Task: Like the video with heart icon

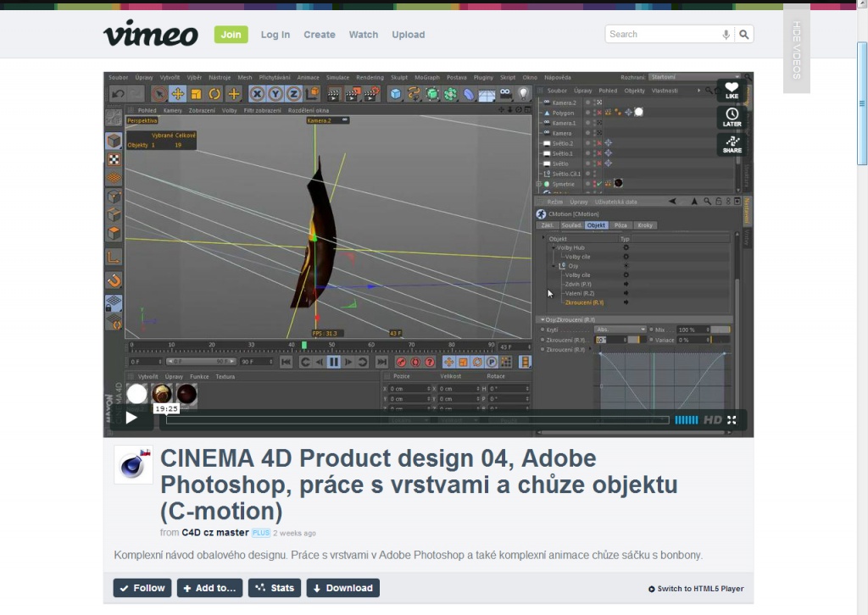Action: [732, 91]
